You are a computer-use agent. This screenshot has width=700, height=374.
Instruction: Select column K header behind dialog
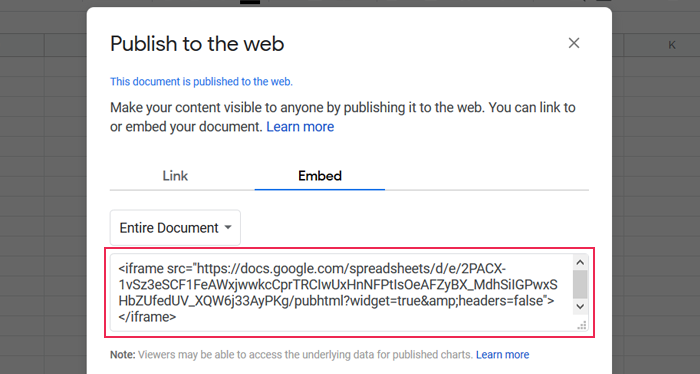[x=672, y=45]
